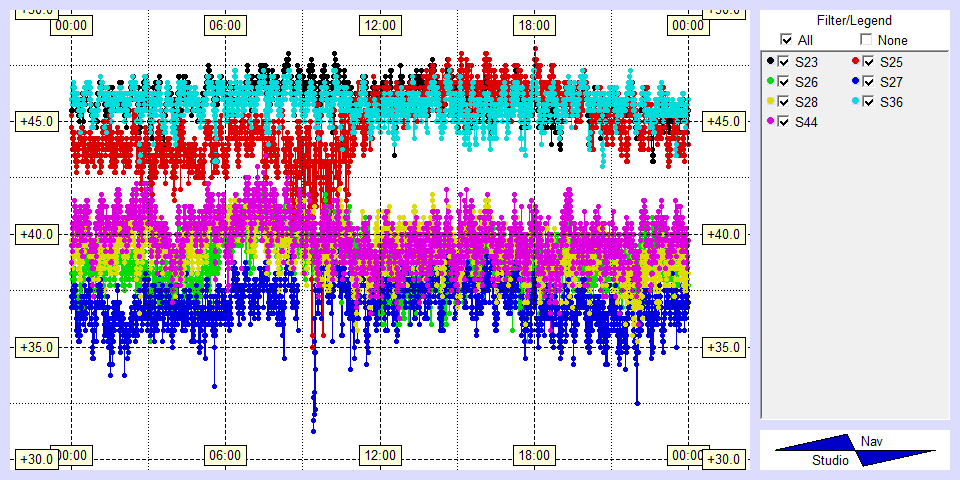Toggle the S28 series checkbox
This screenshot has height=480, width=960.
click(784, 102)
